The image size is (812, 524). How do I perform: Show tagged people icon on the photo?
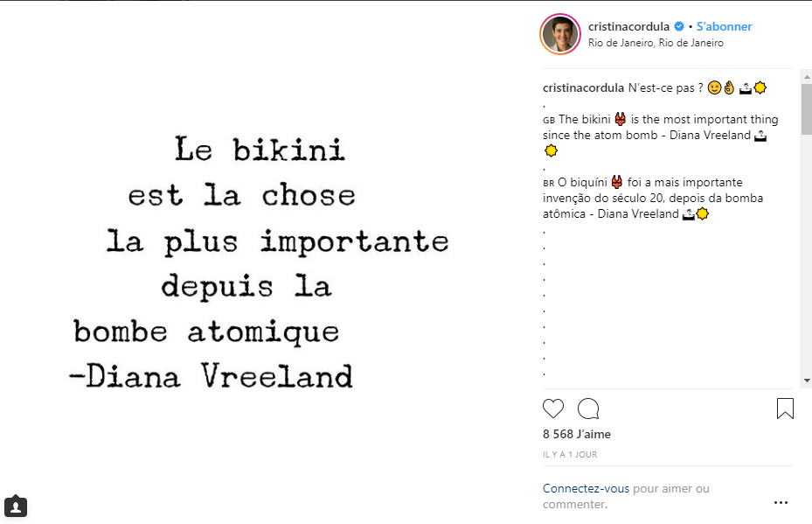(x=16, y=506)
